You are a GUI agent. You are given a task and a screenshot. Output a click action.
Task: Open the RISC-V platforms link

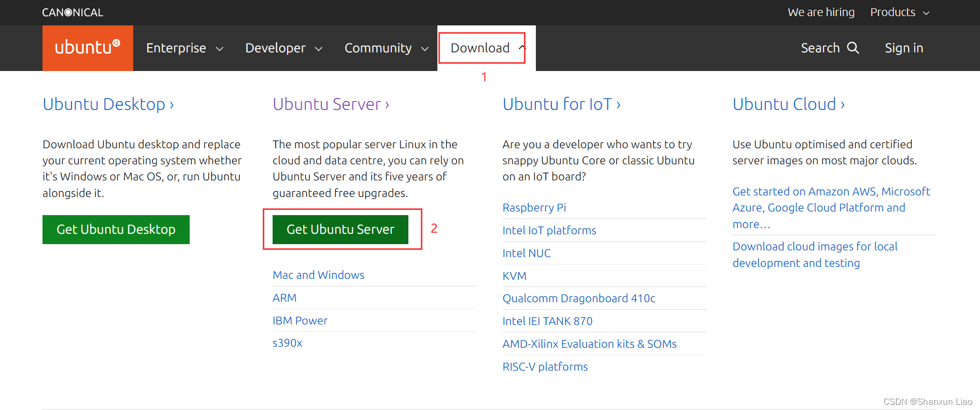tap(545, 367)
